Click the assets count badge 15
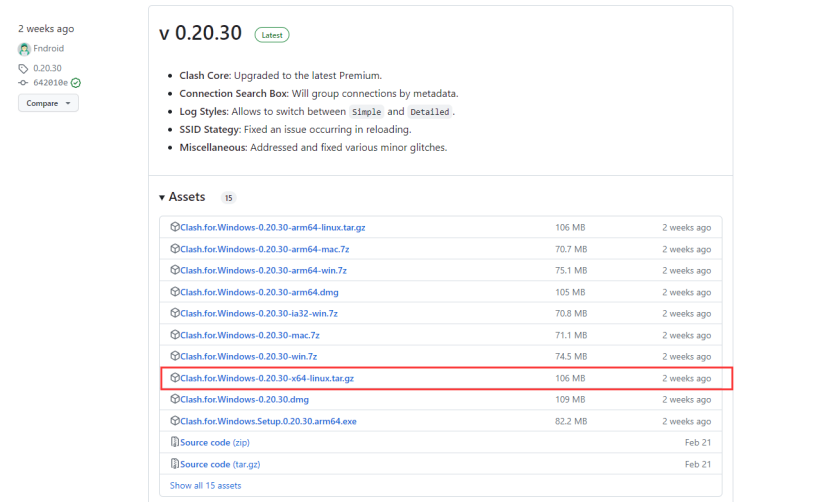This screenshot has height=502, width=827. [228, 198]
